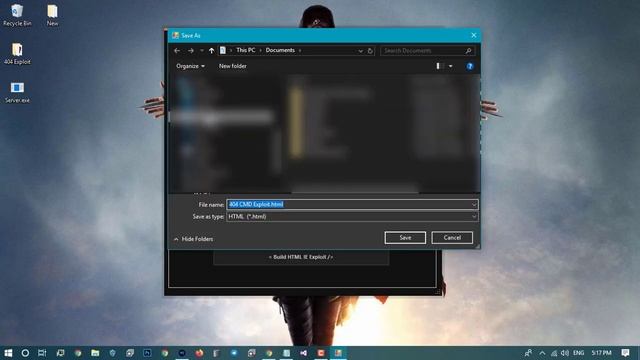Click the Forward arrow in Save As dialog
The height and width of the screenshot is (360, 640).
(x=191, y=51)
